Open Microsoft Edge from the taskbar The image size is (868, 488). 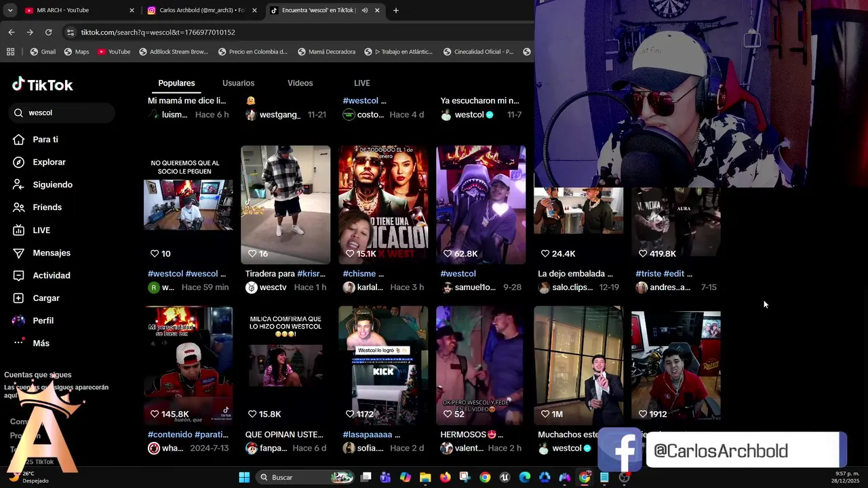point(525,477)
